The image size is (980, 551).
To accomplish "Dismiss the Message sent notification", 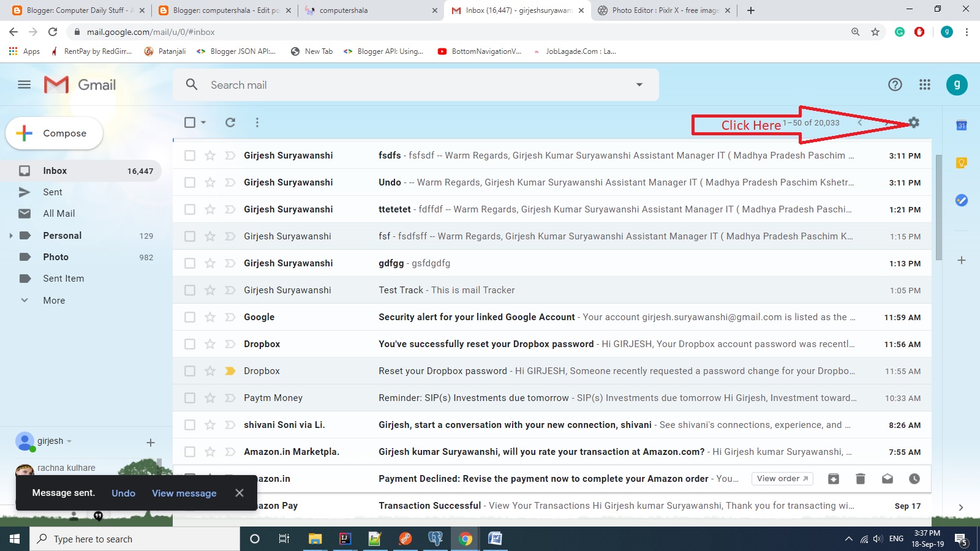I will pos(239,493).
